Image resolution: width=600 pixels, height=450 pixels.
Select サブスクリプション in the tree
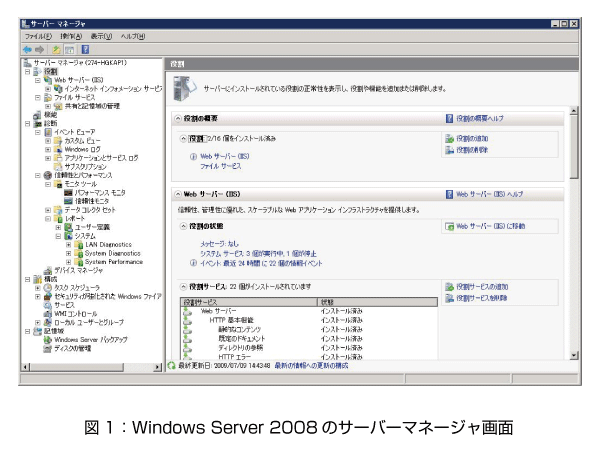(85, 166)
